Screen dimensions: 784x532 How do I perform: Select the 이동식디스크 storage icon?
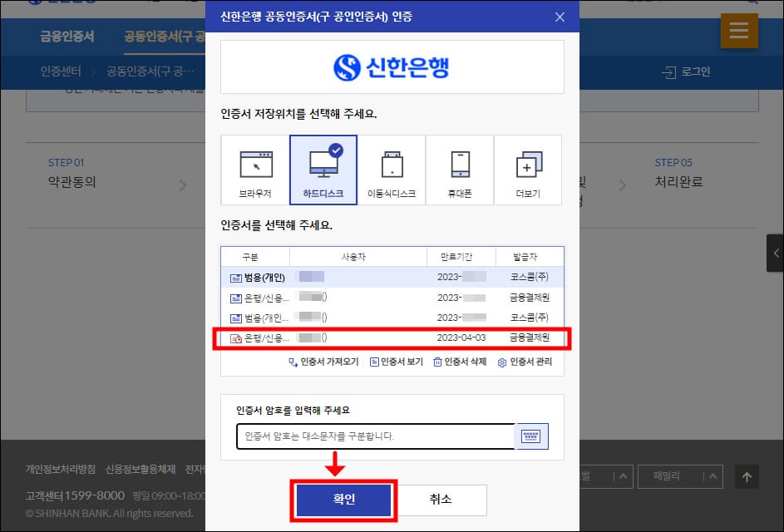click(x=392, y=169)
